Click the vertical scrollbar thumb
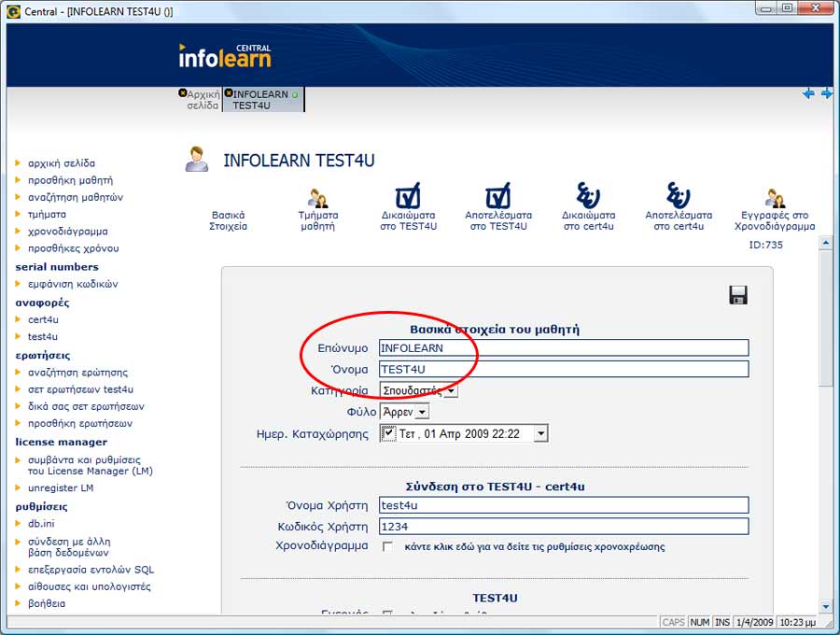The height and width of the screenshot is (635, 840). pos(826,317)
